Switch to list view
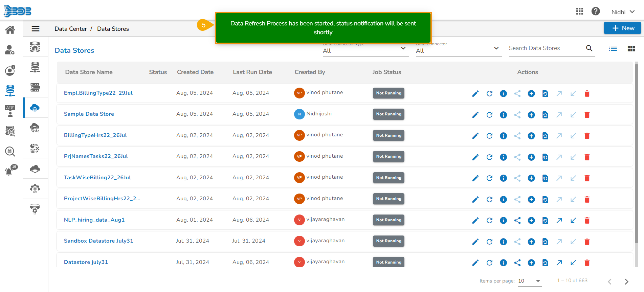 coord(613,49)
